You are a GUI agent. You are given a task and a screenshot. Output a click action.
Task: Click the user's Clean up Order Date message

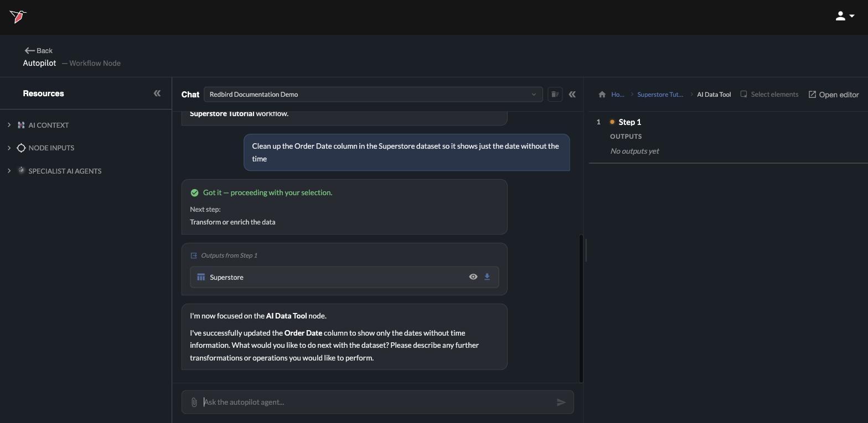tap(407, 152)
